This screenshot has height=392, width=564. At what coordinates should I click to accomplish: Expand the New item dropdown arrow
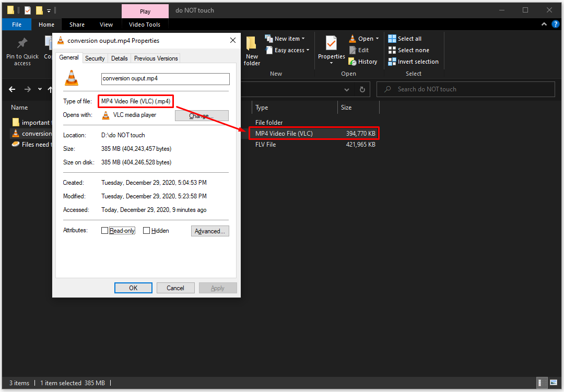coord(303,39)
